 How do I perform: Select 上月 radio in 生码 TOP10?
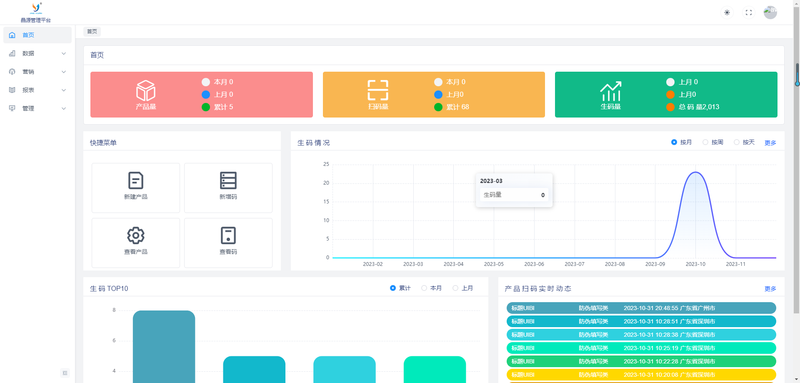pos(463,288)
